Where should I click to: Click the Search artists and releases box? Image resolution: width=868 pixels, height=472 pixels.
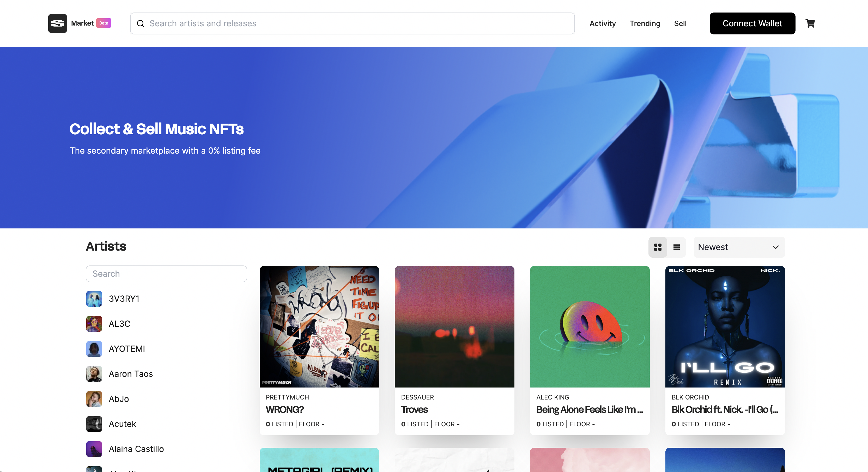pos(352,23)
